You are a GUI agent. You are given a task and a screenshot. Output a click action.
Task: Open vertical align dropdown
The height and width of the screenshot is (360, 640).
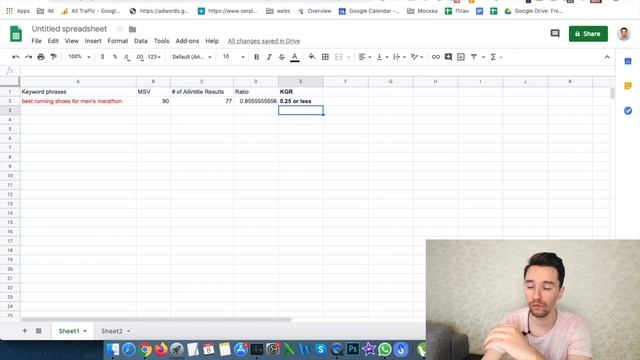point(382,57)
